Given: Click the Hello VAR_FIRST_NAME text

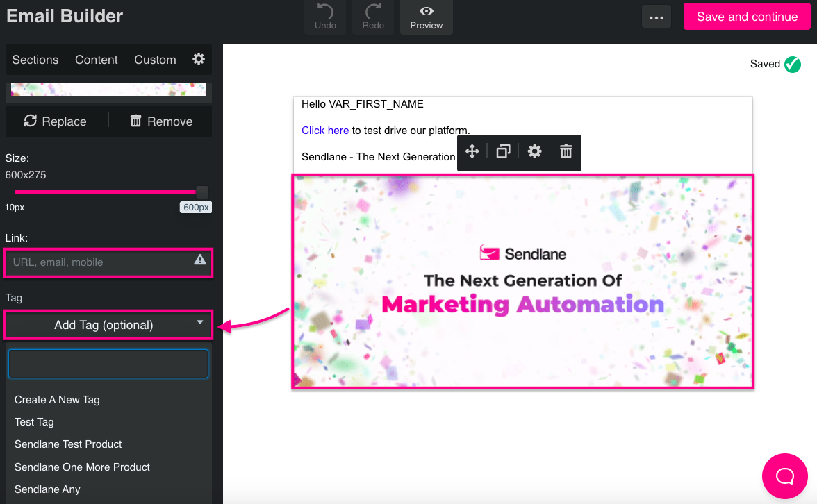Looking at the screenshot, I should (362, 104).
